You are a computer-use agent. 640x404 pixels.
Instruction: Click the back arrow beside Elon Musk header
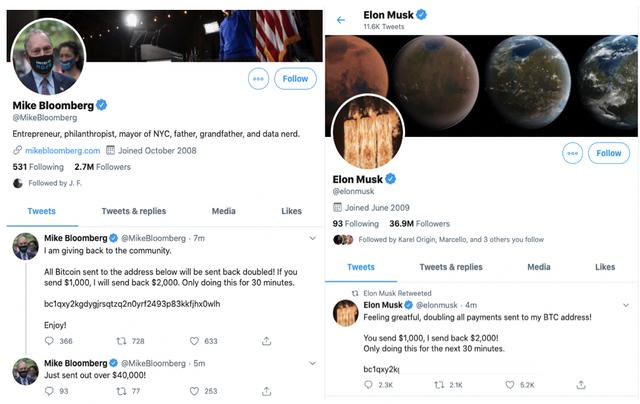point(341,20)
